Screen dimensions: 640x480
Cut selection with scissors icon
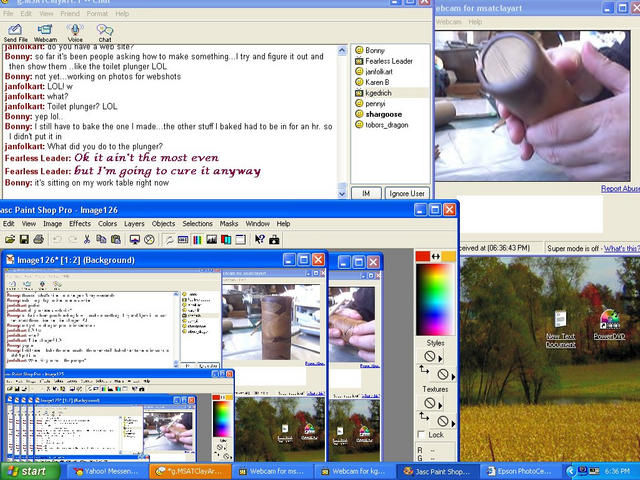coord(87,240)
